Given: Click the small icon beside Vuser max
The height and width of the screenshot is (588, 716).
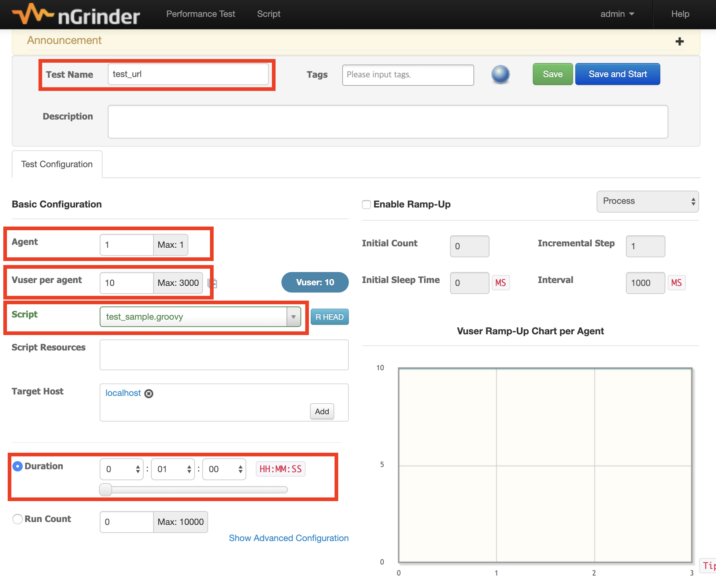Looking at the screenshot, I should 212,283.
